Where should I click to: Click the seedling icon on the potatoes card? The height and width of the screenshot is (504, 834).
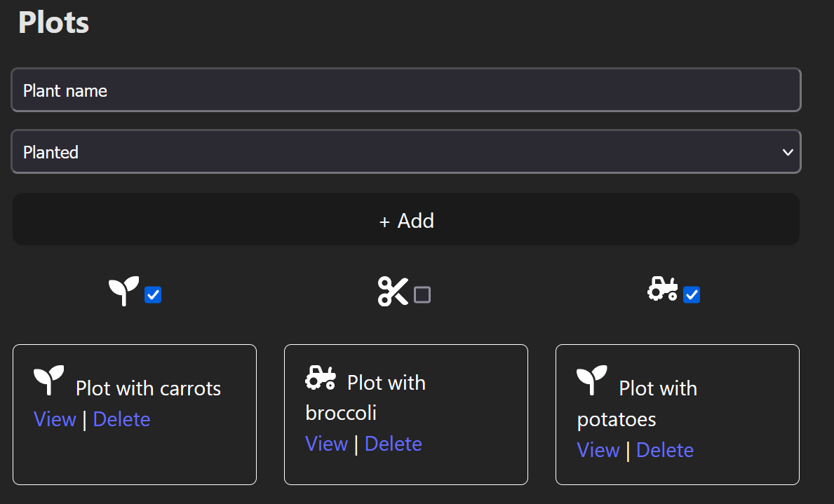pyautogui.click(x=591, y=381)
